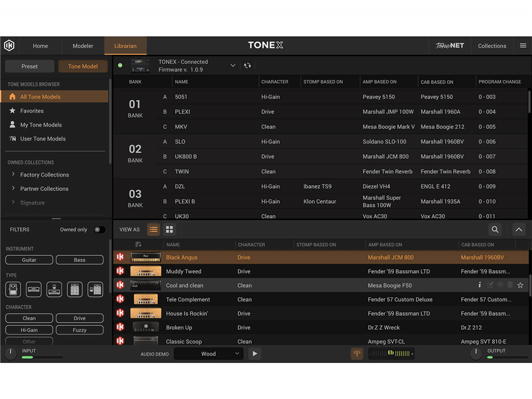Viewport: 532px width, 399px height.
Task: Open the Home tab
Action: point(40,46)
